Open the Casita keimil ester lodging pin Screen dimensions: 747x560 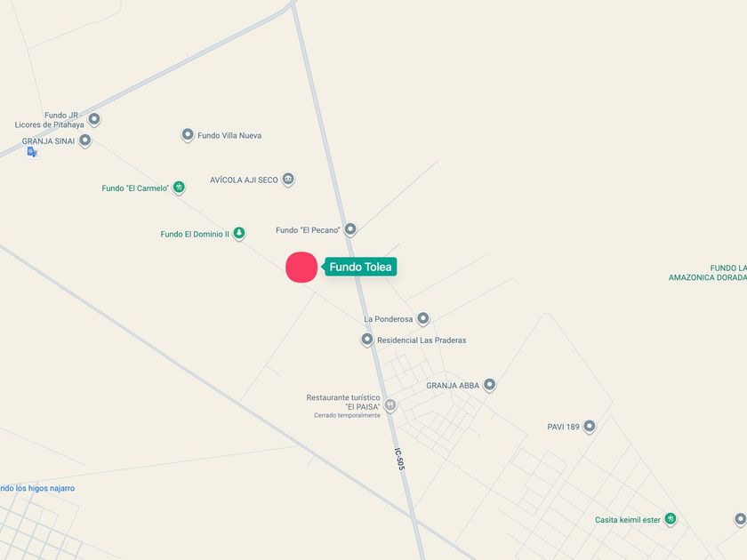point(671,519)
